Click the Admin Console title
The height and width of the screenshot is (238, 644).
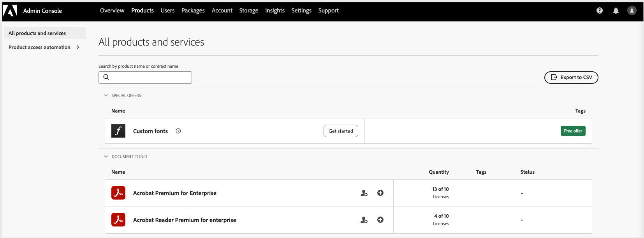point(42,11)
